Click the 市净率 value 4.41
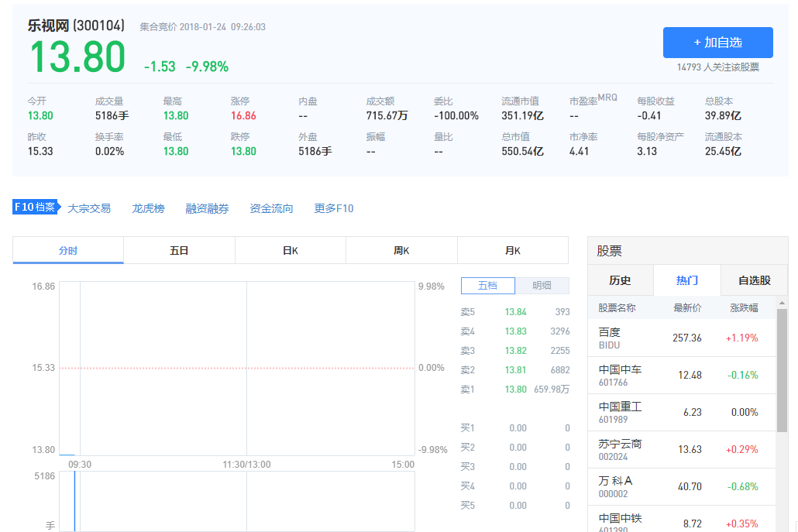 coord(579,151)
